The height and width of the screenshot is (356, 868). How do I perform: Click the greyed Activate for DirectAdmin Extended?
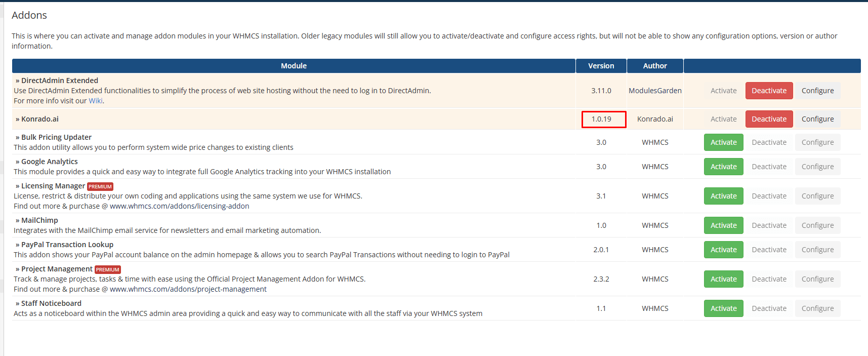(723, 91)
